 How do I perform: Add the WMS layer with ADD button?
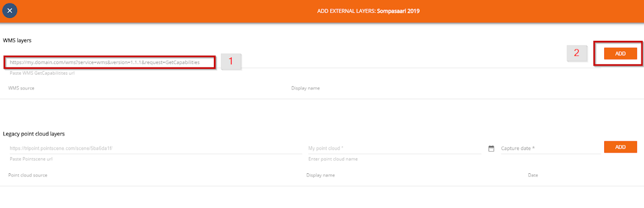(620, 53)
